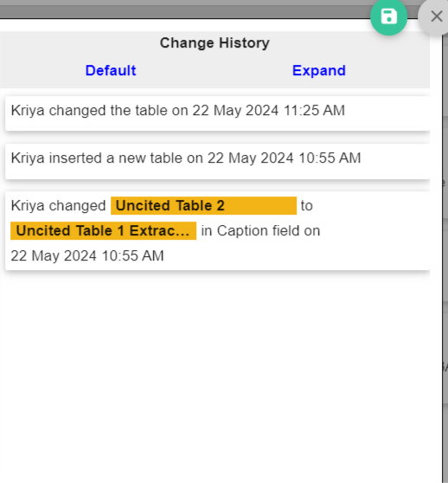Close the Change History panel with X
The width and height of the screenshot is (448, 483).
click(x=436, y=16)
